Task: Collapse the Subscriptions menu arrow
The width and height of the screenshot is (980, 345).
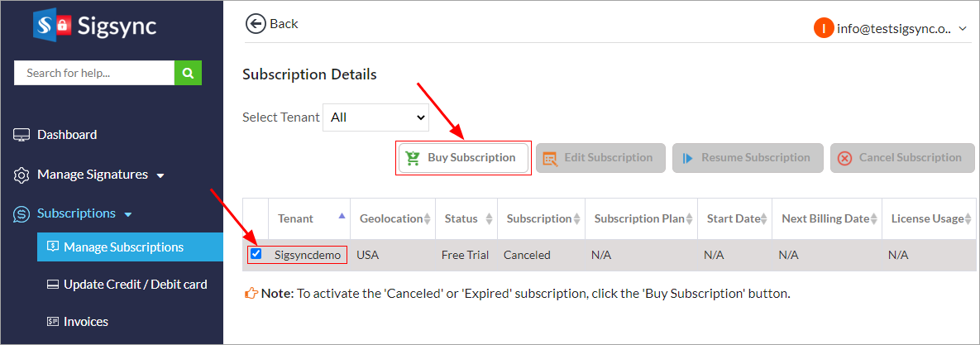Action: click(128, 215)
